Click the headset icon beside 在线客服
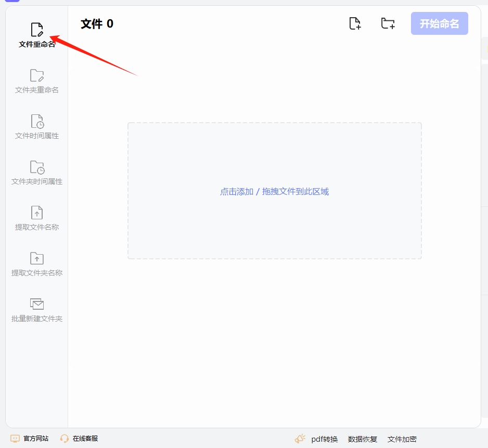Image resolution: width=488 pixels, height=448 pixels. (x=65, y=439)
